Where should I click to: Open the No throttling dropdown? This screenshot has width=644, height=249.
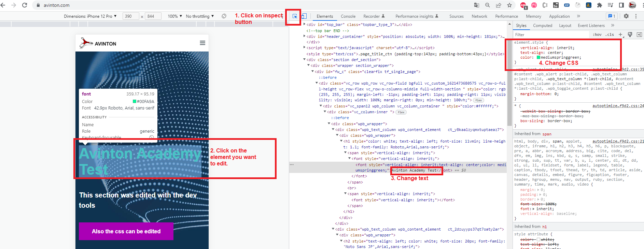pyautogui.click(x=200, y=16)
